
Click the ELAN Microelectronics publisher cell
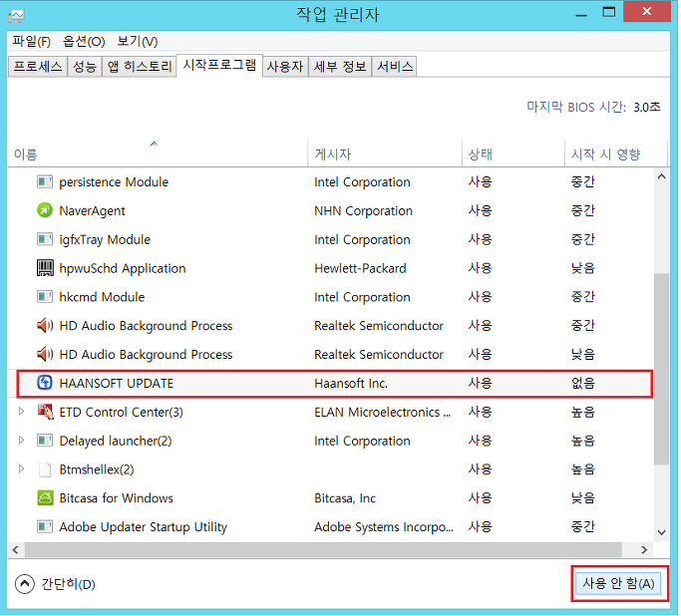pyautogui.click(x=382, y=412)
